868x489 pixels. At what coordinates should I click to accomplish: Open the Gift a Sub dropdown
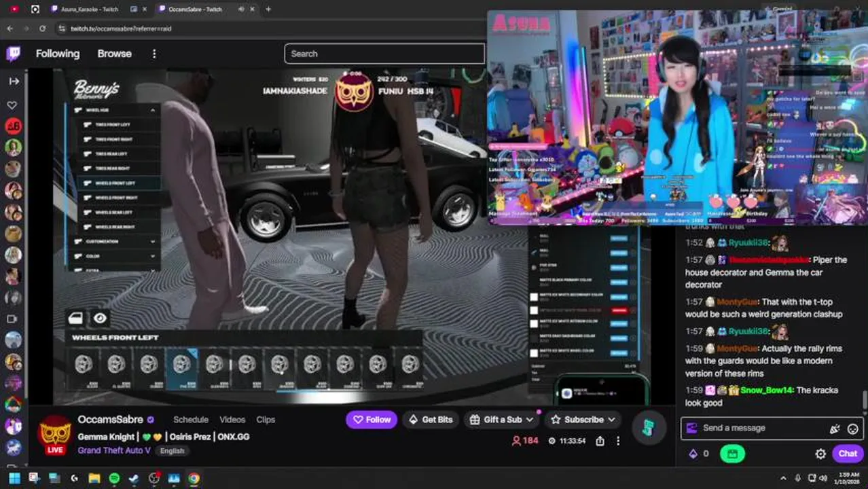(x=502, y=420)
